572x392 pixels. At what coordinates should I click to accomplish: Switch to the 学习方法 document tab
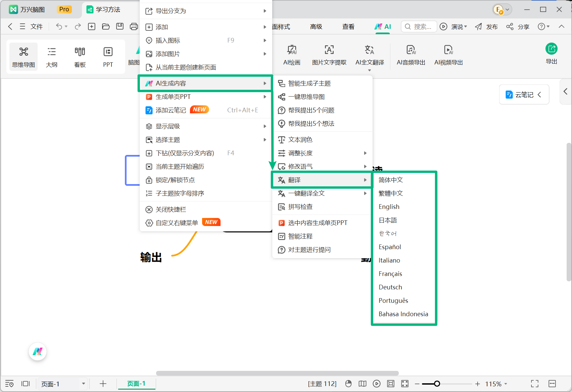click(x=108, y=9)
